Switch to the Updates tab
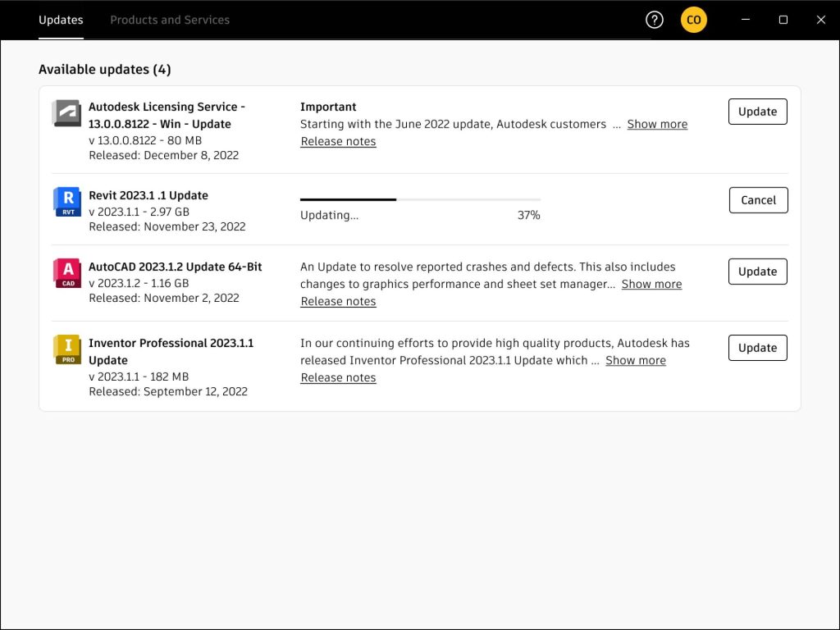The height and width of the screenshot is (630, 840). 61,20
